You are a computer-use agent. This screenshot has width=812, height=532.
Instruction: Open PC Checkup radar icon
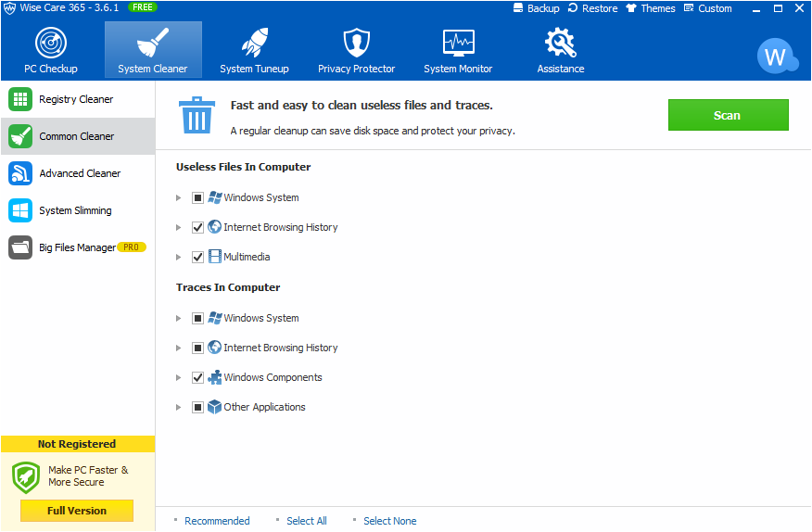51,43
